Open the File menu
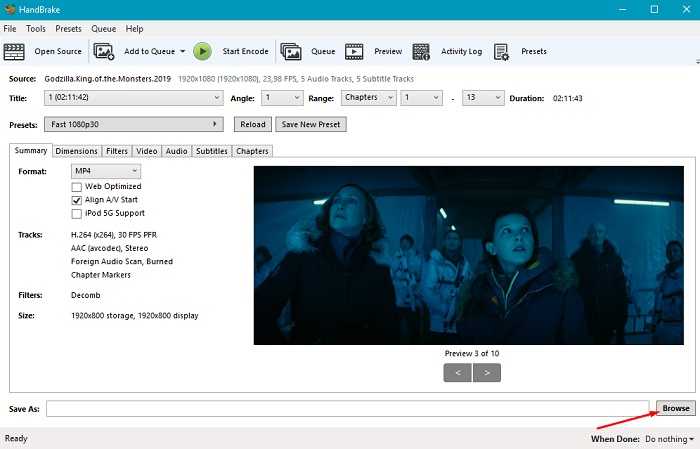The height and width of the screenshot is (449, 700). point(10,29)
